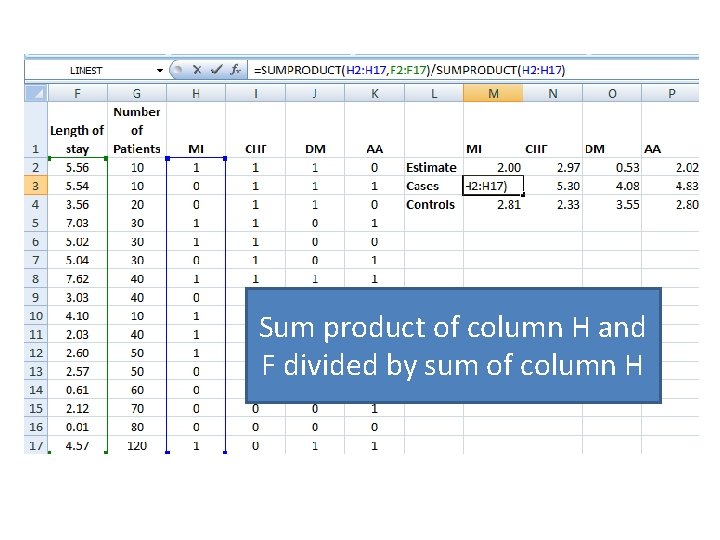Click the DM header in column J
The image size is (720, 540).
click(315, 130)
